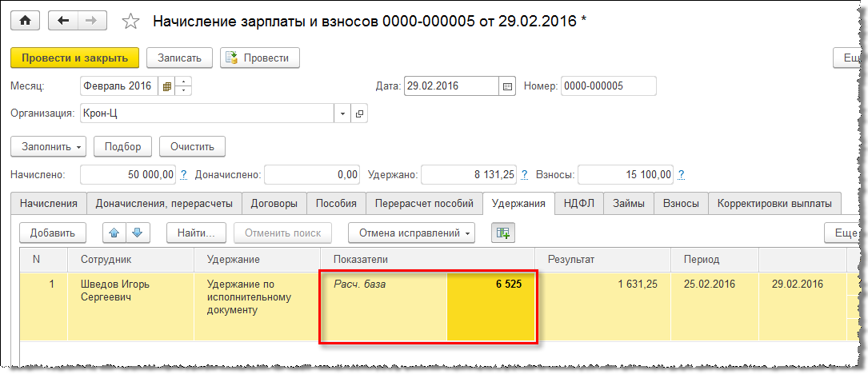868x374 pixels.
Task: Open the Крон-Ц organization card icon
Action: [x=359, y=114]
